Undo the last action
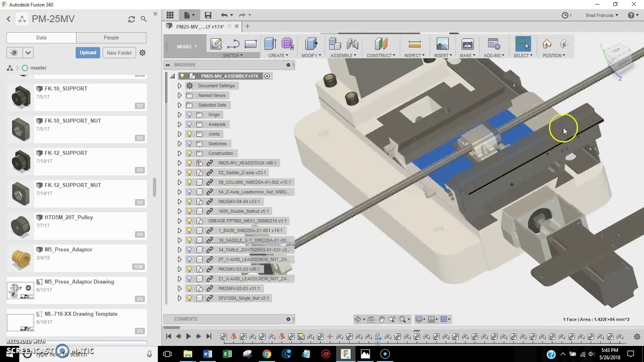Image resolution: width=644 pixels, height=362 pixels. click(x=224, y=15)
